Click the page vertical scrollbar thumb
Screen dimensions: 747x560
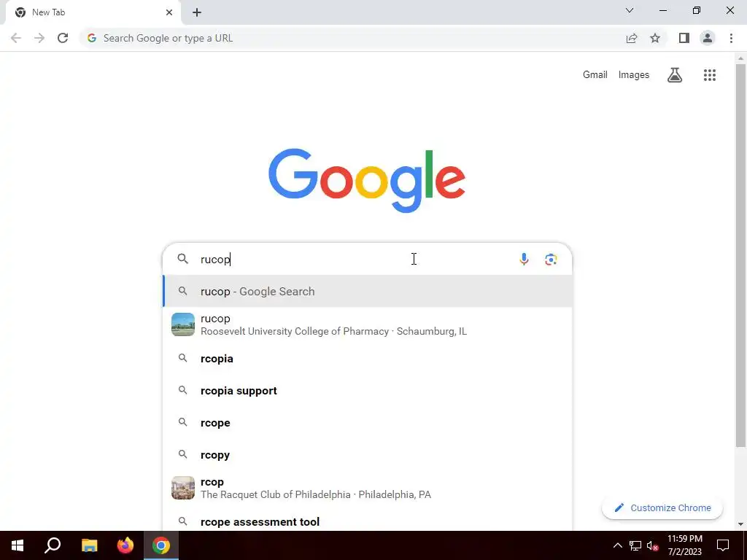tap(740, 255)
